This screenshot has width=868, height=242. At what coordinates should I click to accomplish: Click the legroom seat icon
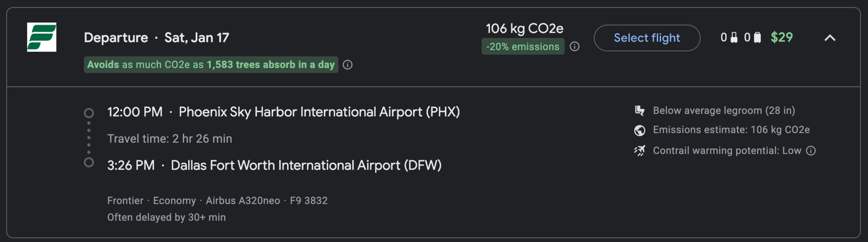click(640, 110)
